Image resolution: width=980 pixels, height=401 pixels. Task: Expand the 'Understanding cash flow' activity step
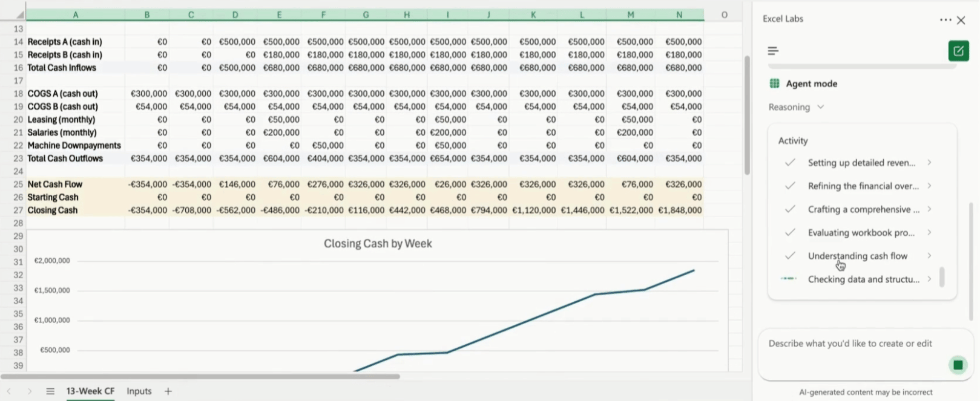pos(929,256)
